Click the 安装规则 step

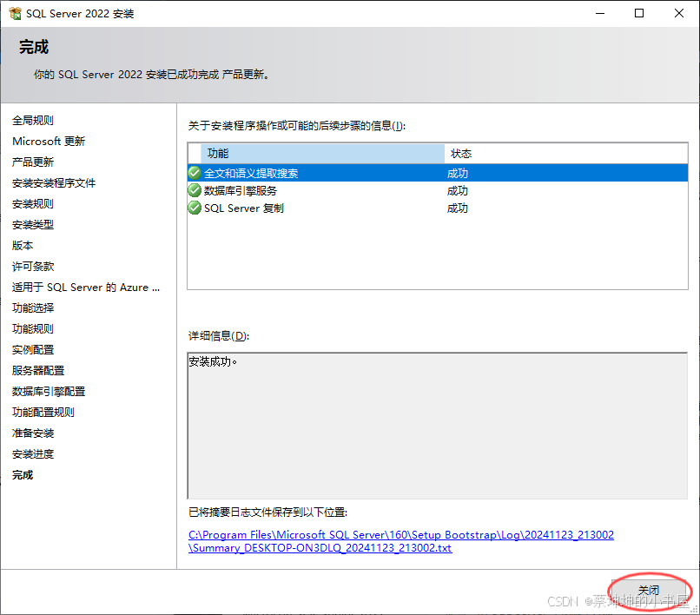pyautogui.click(x=33, y=203)
